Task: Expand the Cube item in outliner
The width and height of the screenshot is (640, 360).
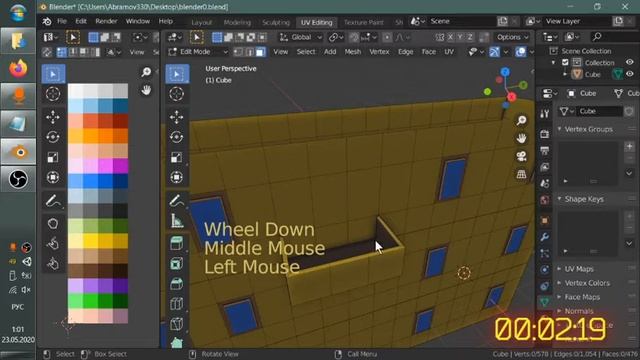Action: pyautogui.click(x=565, y=74)
